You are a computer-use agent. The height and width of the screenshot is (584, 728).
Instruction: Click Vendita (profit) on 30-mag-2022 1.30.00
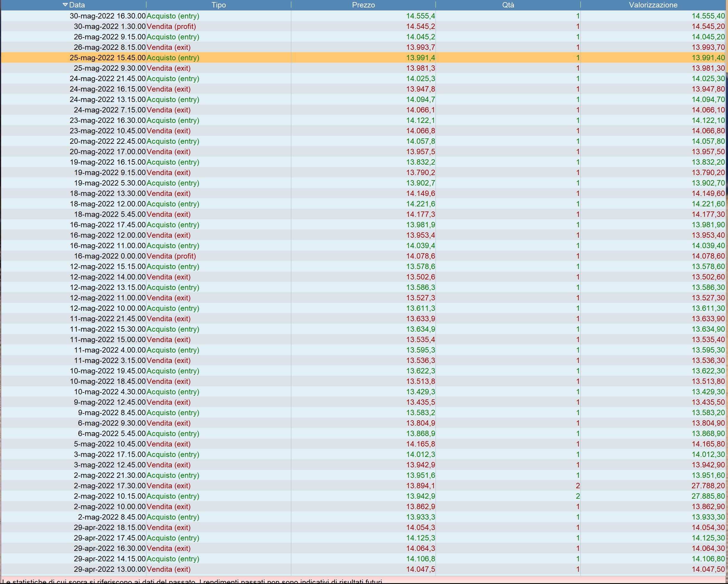171,26
